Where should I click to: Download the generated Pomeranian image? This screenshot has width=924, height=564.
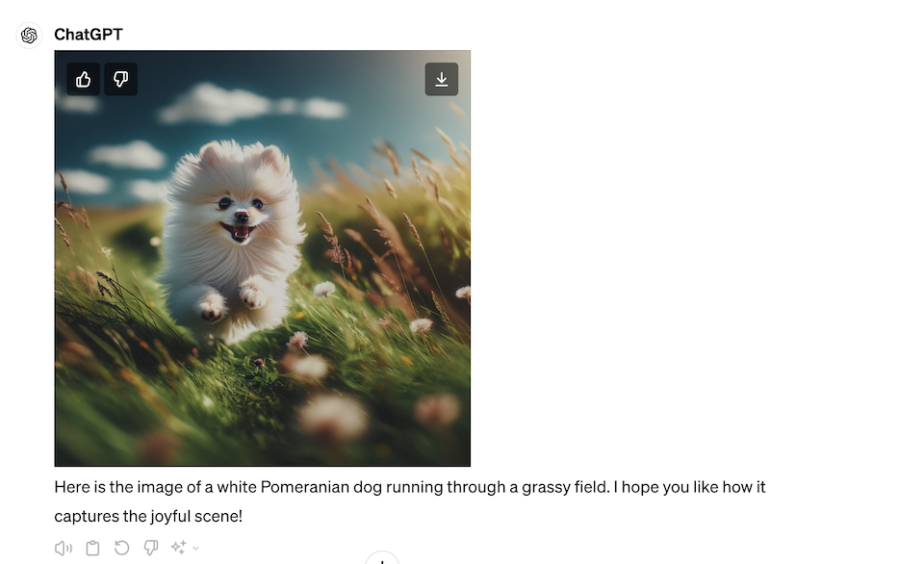click(x=442, y=79)
